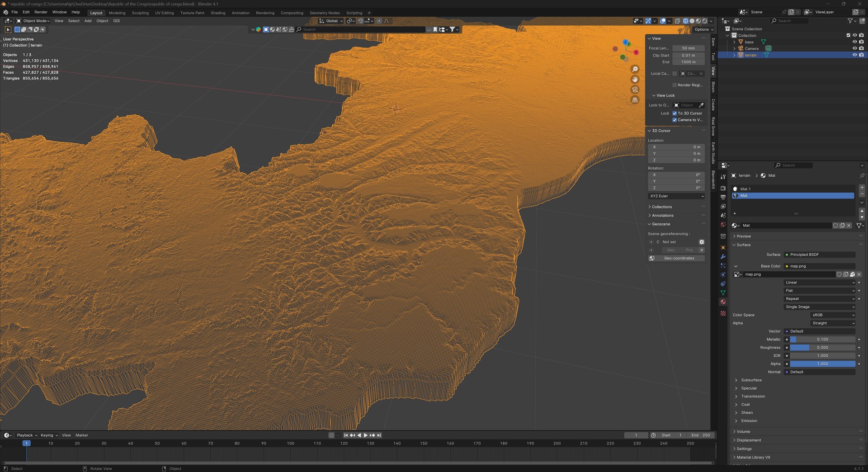Toggle snapping magnet icon in header

[x=361, y=21]
